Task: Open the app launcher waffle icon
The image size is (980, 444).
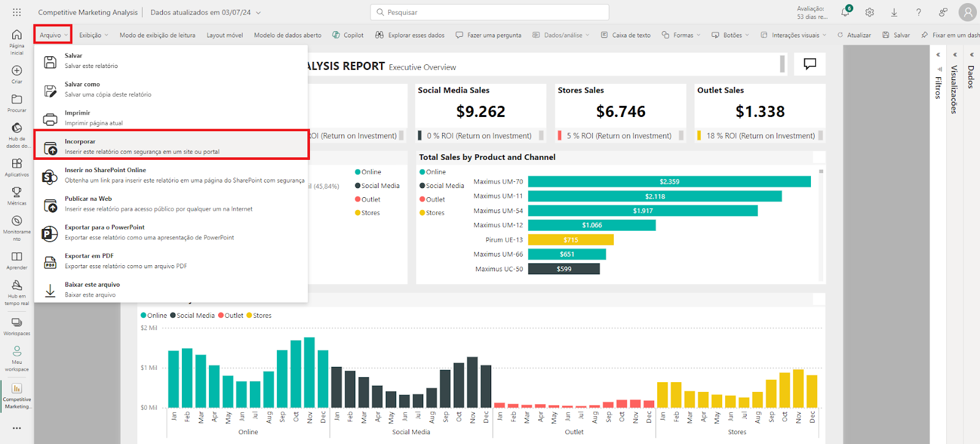Action: click(17, 12)
